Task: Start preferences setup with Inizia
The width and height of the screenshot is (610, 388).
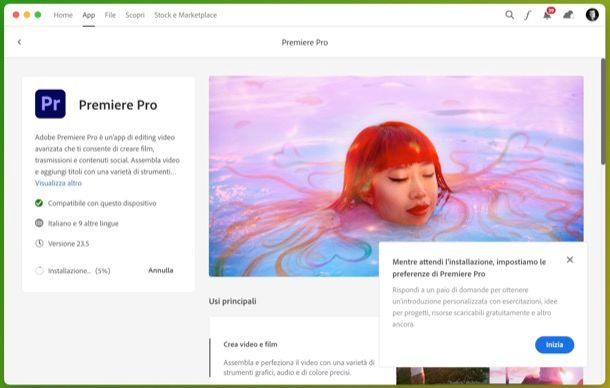Action: (554, 345)
